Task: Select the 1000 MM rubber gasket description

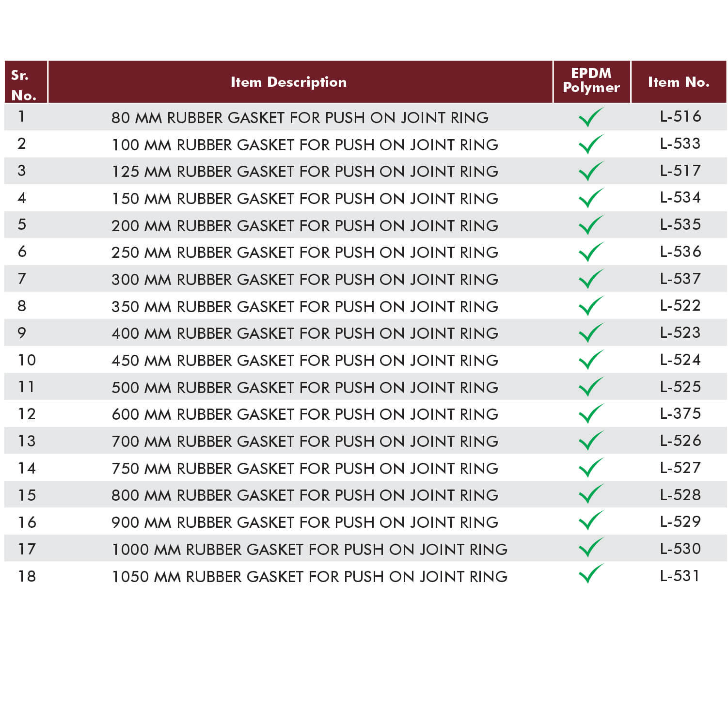Action: [x=309, y=550]
